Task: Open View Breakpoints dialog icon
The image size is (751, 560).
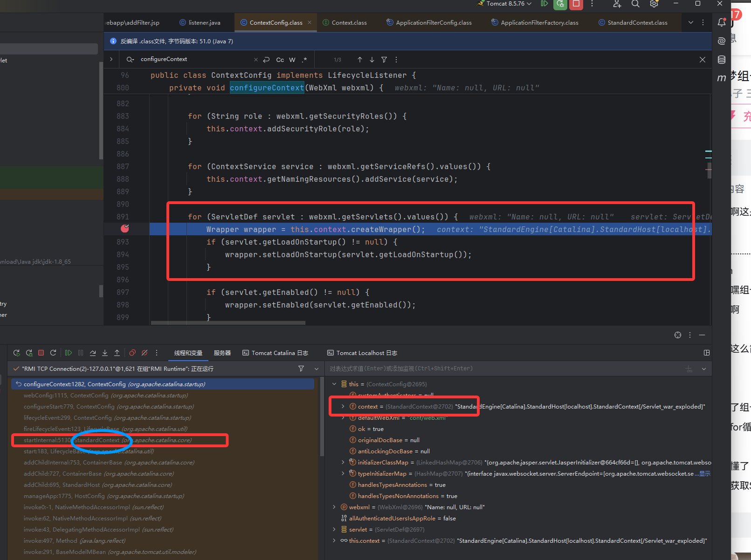Action: pyautogui.click(x=132, y=353)
